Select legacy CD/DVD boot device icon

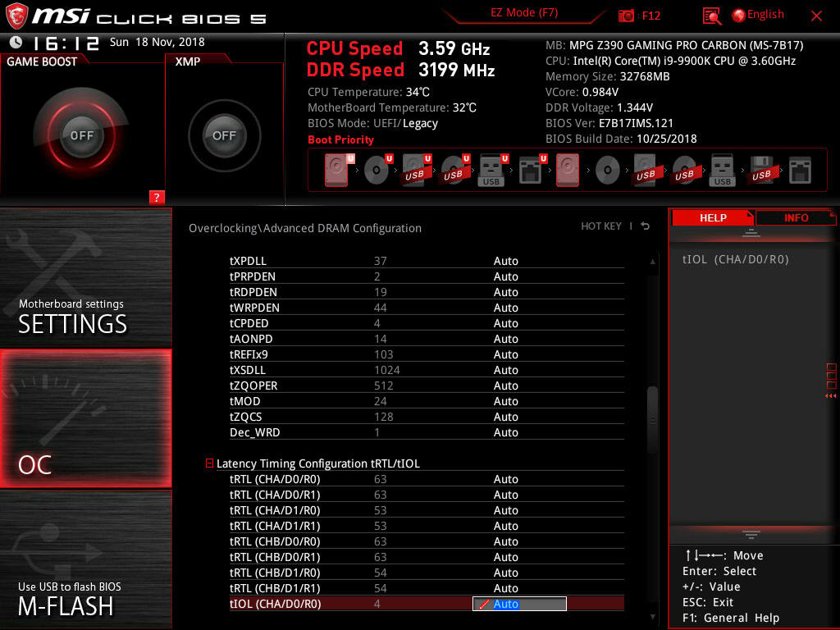(x=608, y=171)
